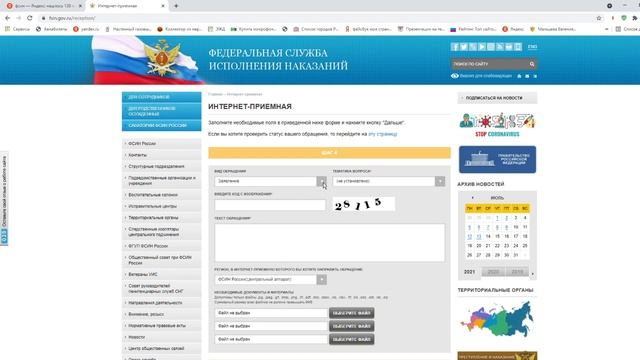Viewport: 640px width, 360px height.
Task: Click the small home icon in header
Action: [x=519, y=76]
